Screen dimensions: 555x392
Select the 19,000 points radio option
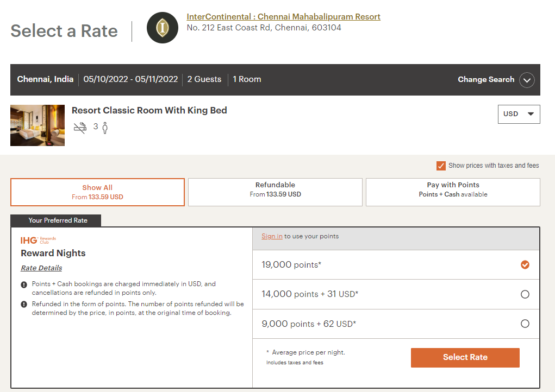pos(525,265)
